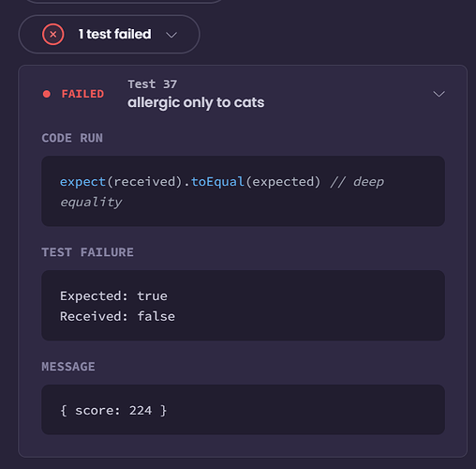Click the expect keyword in code block

point(82,182)
